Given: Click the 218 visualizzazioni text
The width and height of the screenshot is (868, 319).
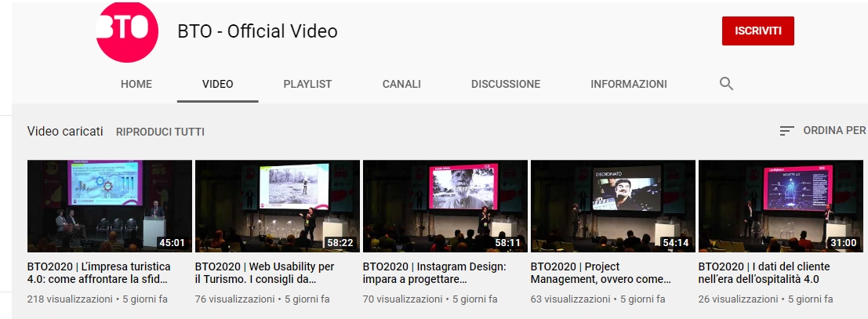Looking at the screenshot, I should [70, 299].
